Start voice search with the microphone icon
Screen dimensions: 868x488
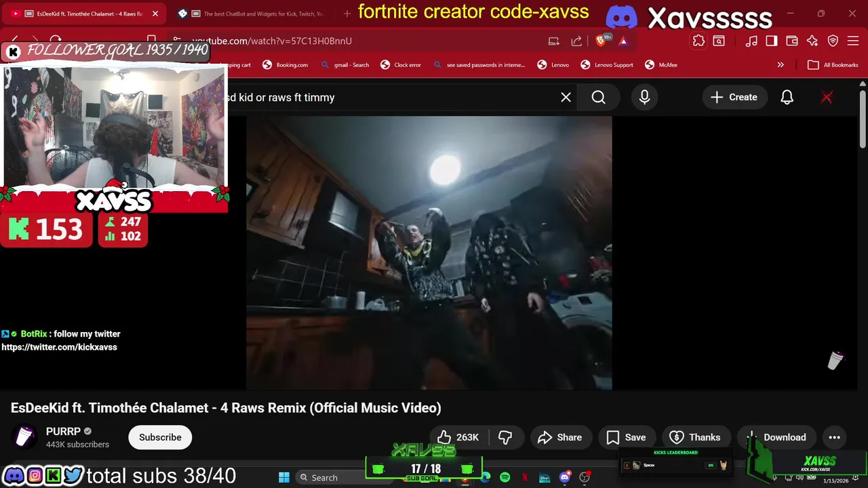pos(644,98)
